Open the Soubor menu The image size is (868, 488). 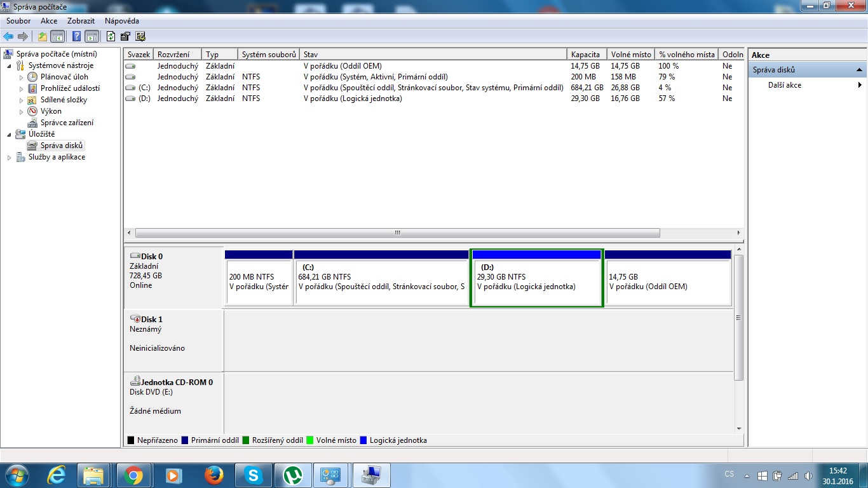pyautogui.click(x=18, y=21)
